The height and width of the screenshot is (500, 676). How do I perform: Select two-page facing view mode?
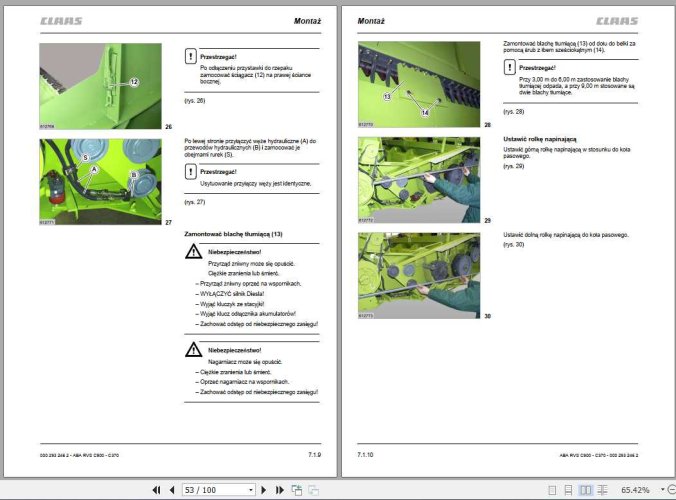pyautogui.click(x=585, y=490)
